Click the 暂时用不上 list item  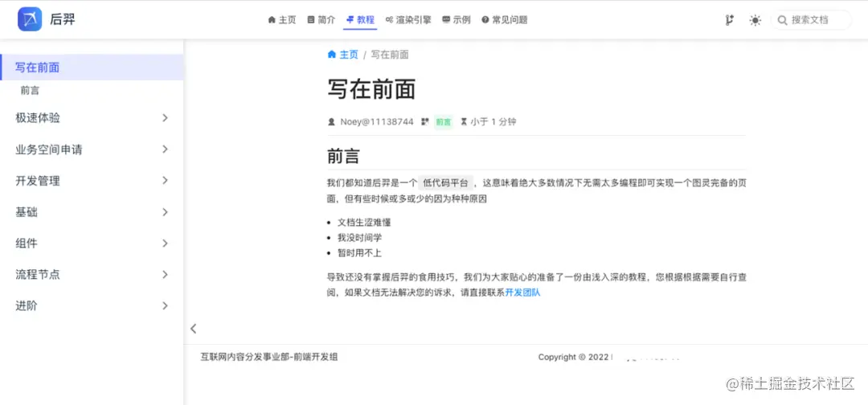click(360, 253)
